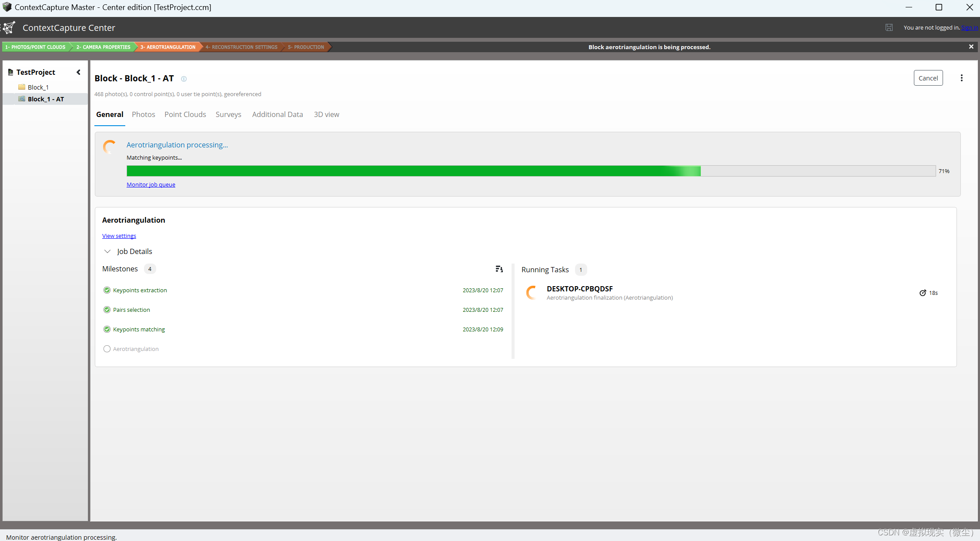Click the ContextCapture Center logo icon

9,27
